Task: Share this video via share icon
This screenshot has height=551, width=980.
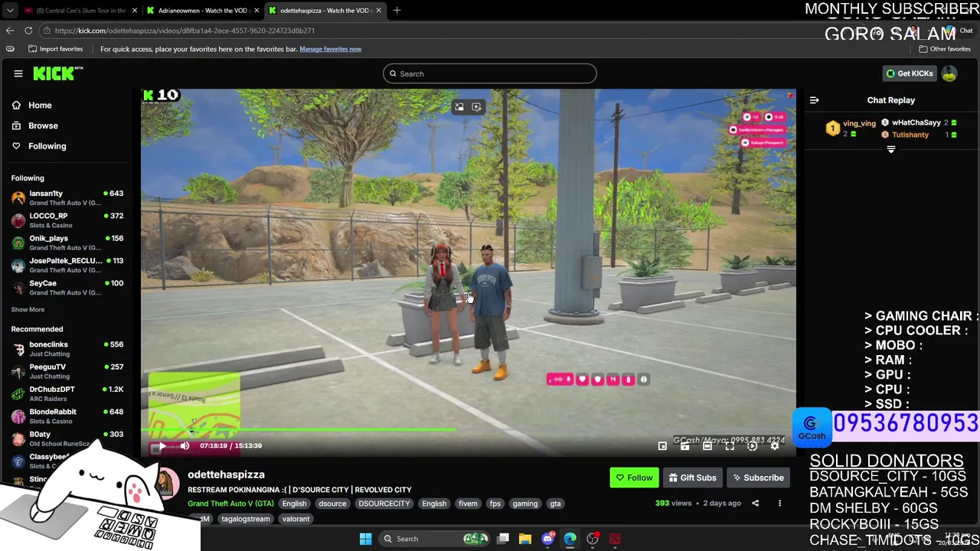Action: coord(755,503)
